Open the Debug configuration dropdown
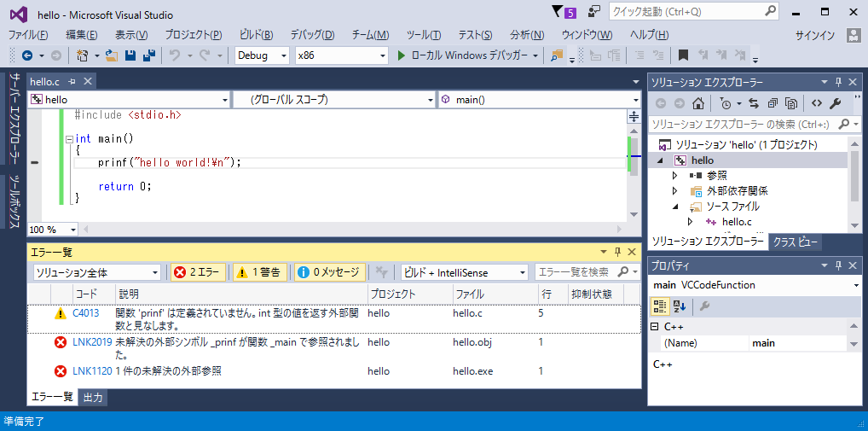The width and height of the screenshot is (868, 431). click(x=263, y=55)
